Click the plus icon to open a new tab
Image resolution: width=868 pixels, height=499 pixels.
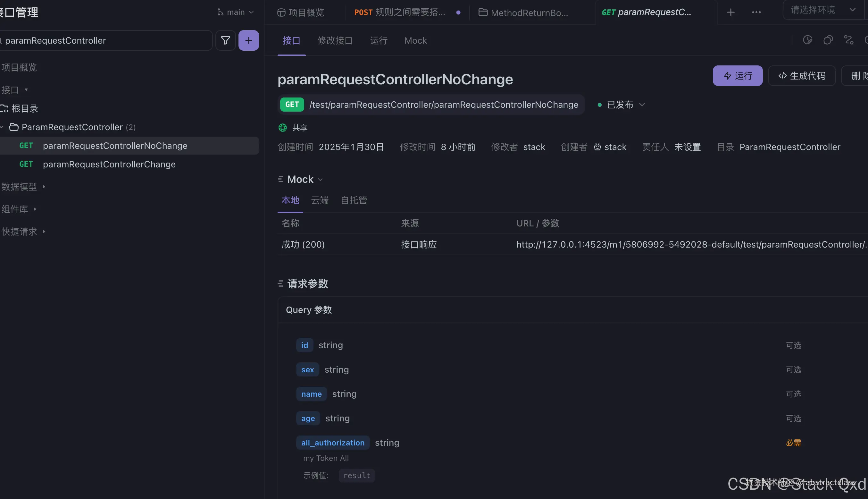[x=730, y=12]
